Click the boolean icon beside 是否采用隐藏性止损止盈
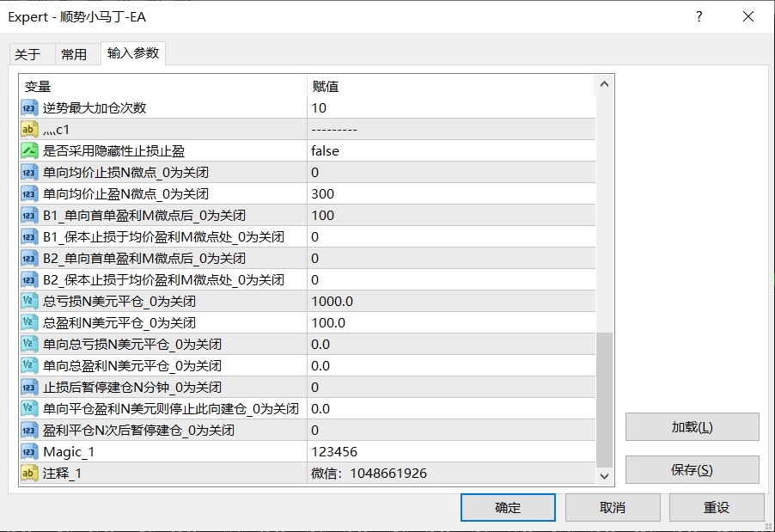Image resolution: width=775 pixels, height=532 pixels. (29, 151)
